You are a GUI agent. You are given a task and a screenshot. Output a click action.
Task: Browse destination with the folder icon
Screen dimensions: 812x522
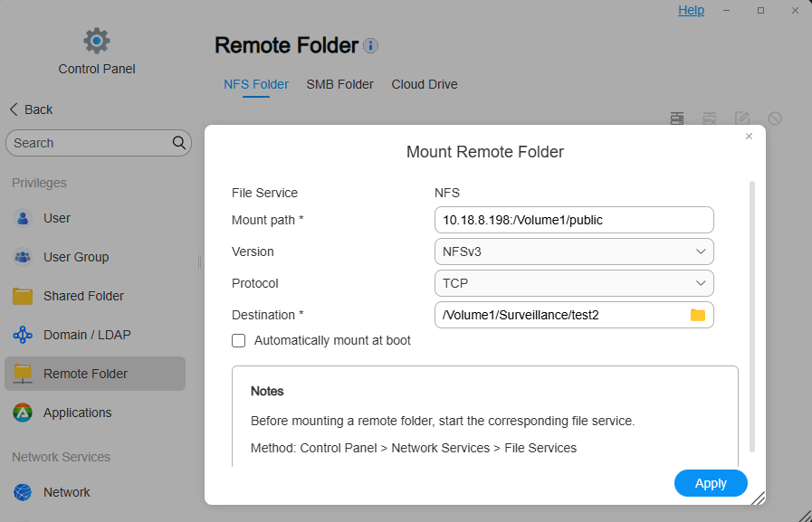(697, 315)
